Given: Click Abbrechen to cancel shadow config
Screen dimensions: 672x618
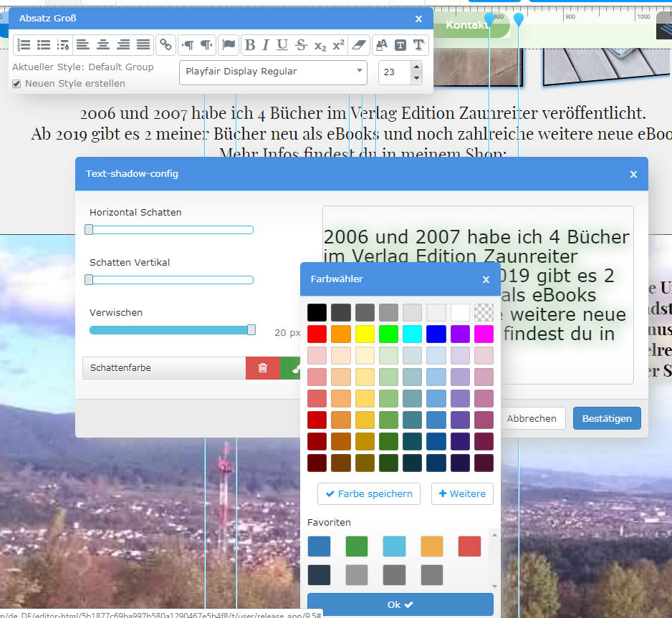Looking at the screenshot, I should coord(532,419).
